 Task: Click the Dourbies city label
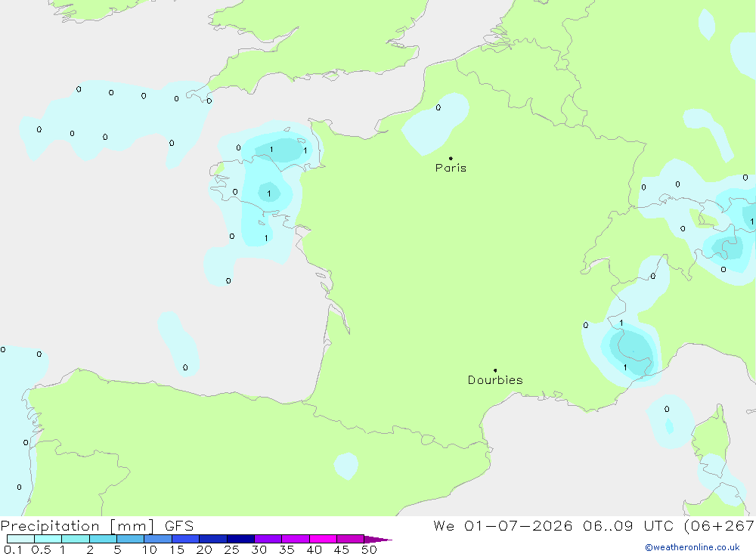coord(495,380)
